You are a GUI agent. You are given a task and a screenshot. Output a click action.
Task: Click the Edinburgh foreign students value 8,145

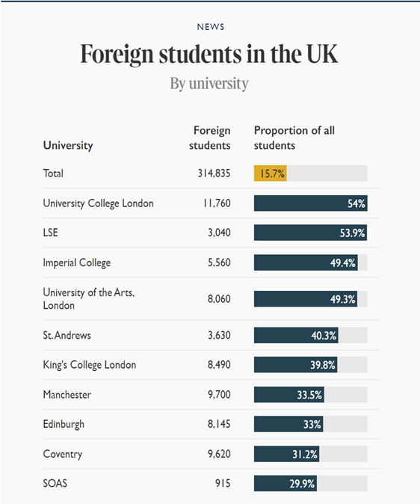(x=219, y=424)
